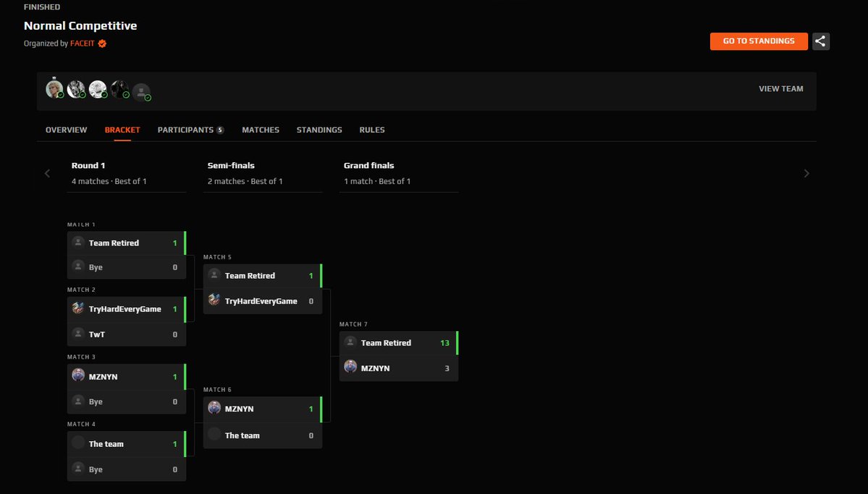This screenshot has height=494, width=868.
Task: Click the score 13 in Match 7
Action: (444, 343)
